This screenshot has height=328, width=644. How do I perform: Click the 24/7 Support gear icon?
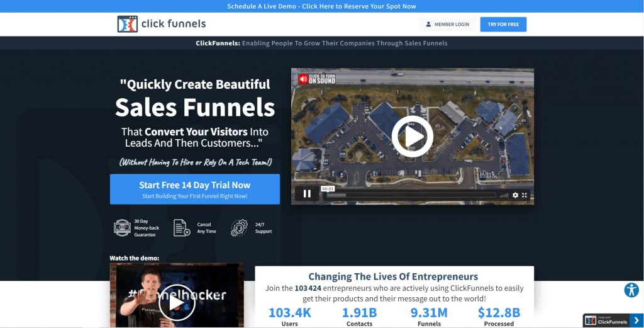point(239,227)
